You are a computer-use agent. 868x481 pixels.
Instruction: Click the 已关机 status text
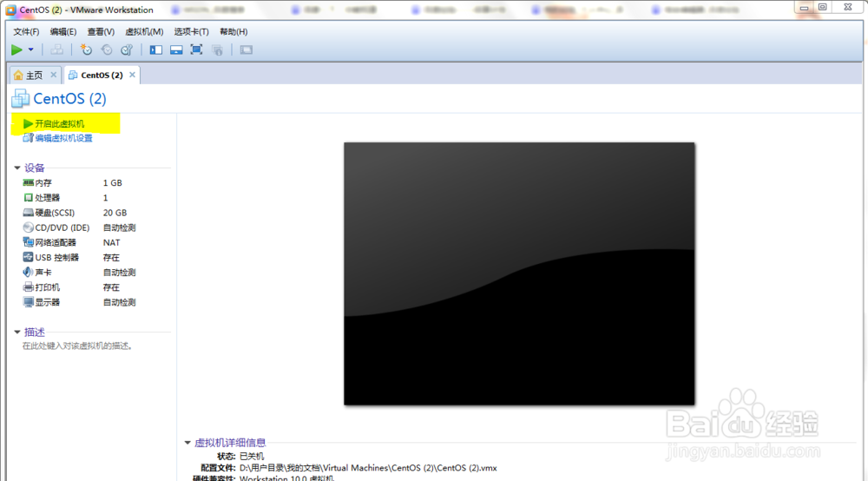pos(252,456)
